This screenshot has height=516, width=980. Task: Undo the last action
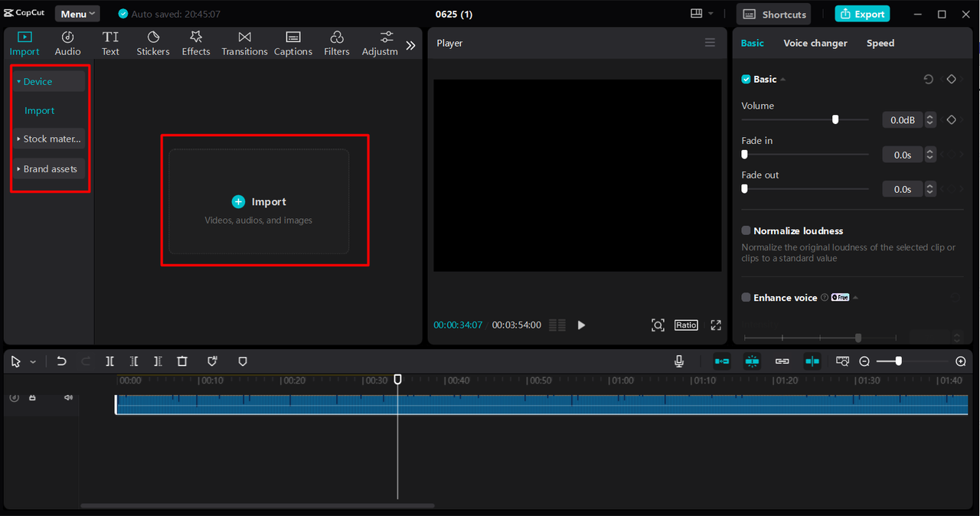point(61,361)
